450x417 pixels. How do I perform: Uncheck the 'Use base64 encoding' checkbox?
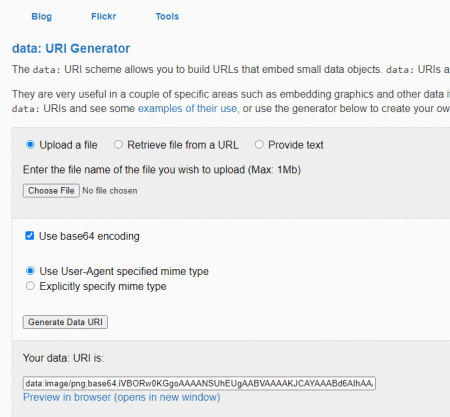[x=30, y=236]
